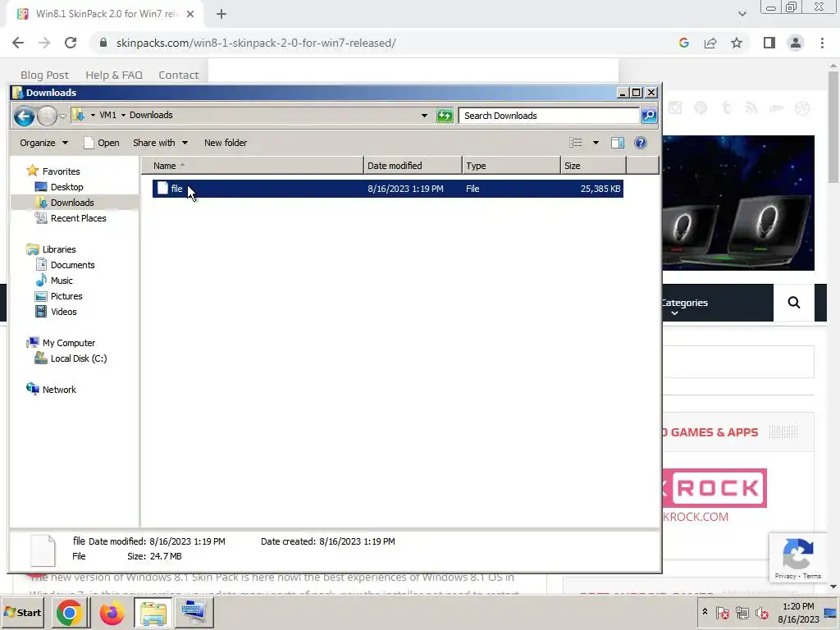The image size is (840, 630).
Task: Click Google icon in address bar
Action: click(683, 43)
